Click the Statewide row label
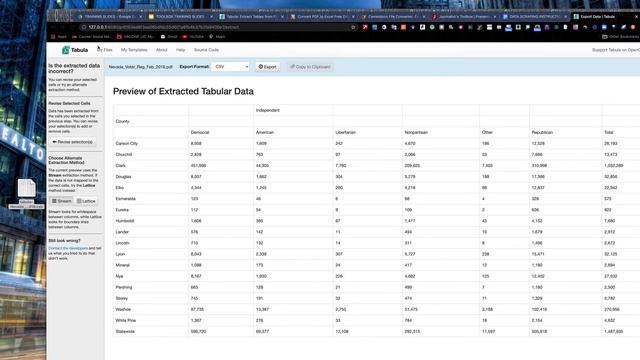This screenshot has height=360, width=640. pos(125,331)
